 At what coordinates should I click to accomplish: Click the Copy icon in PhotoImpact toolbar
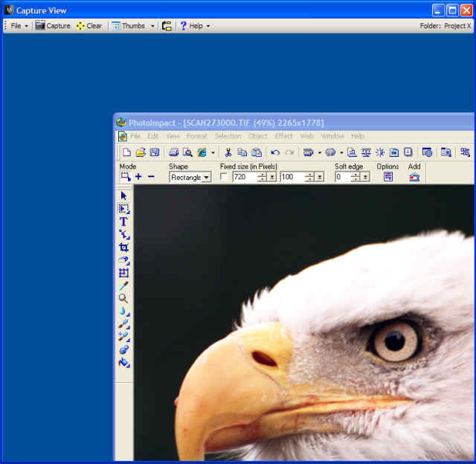click(242, 152)
